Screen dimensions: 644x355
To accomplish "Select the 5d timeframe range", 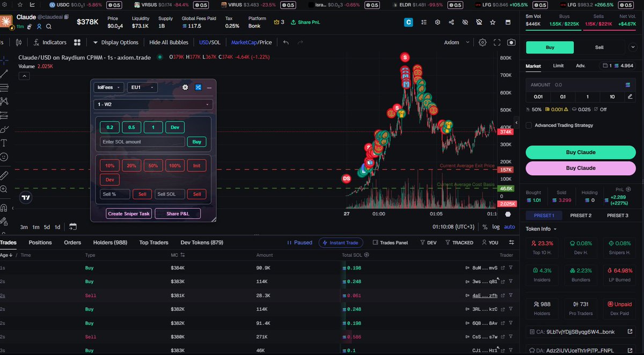I will tap(47, 227).
